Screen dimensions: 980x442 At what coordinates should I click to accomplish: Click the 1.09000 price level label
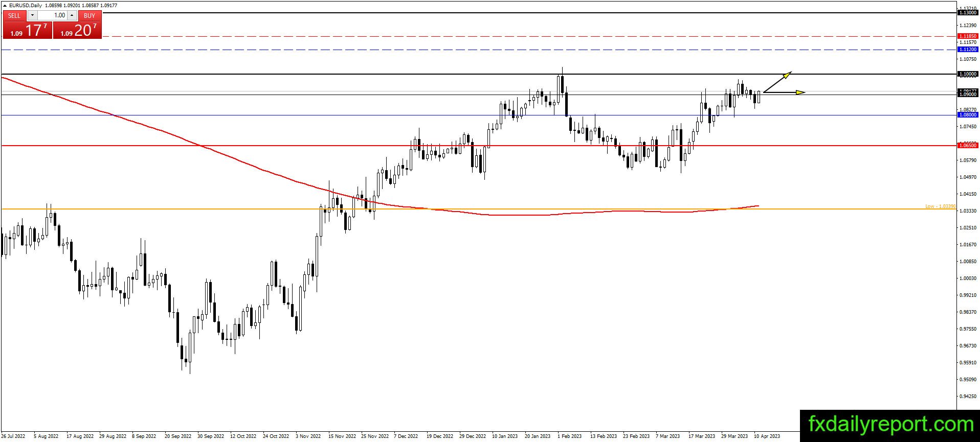(968, 95)
